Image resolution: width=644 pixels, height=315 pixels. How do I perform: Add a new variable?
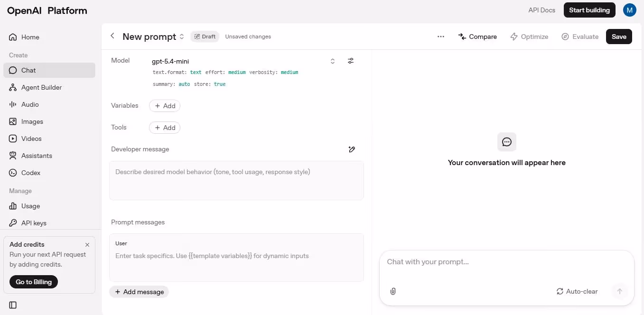pyautogui.click(x=165, y=106)
